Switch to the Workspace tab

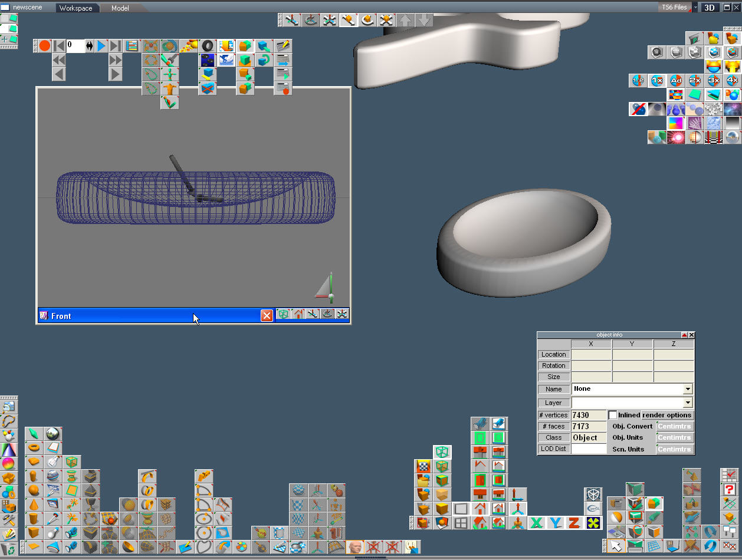pos(75,8)
